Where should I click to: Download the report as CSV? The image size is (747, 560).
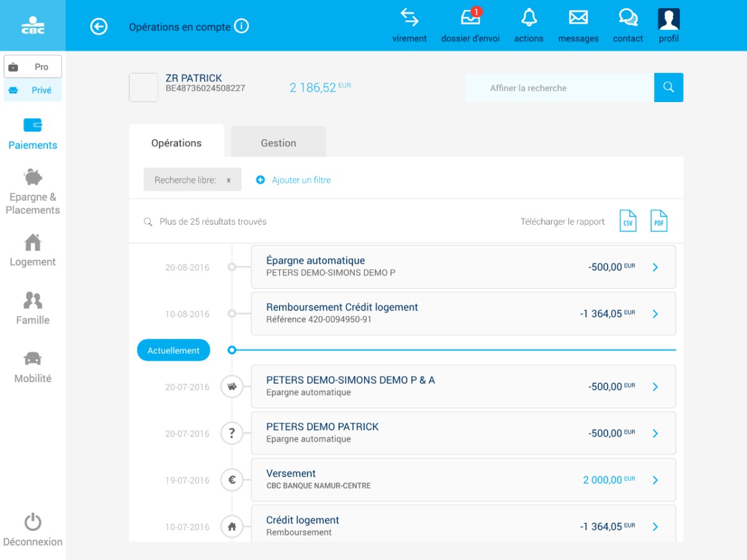point(628,221)
